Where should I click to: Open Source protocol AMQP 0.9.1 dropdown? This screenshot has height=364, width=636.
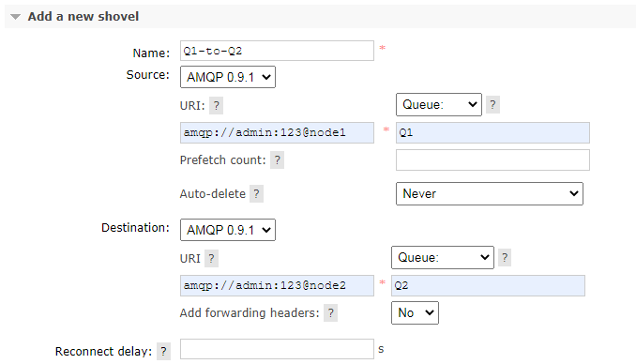(x=228, y=77)
